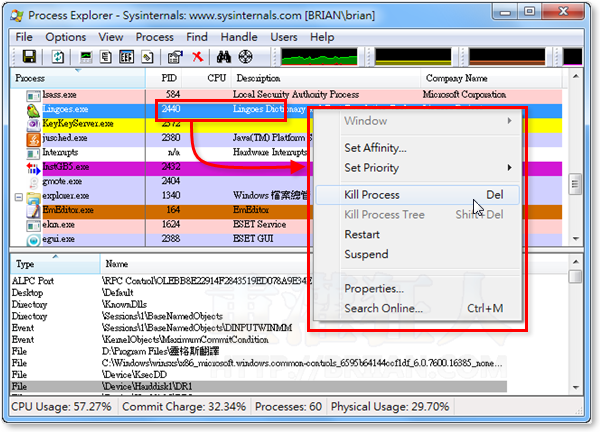Click process list scrollbar up arrow
This screenshot has height=432, width=600.
(575, 77)
